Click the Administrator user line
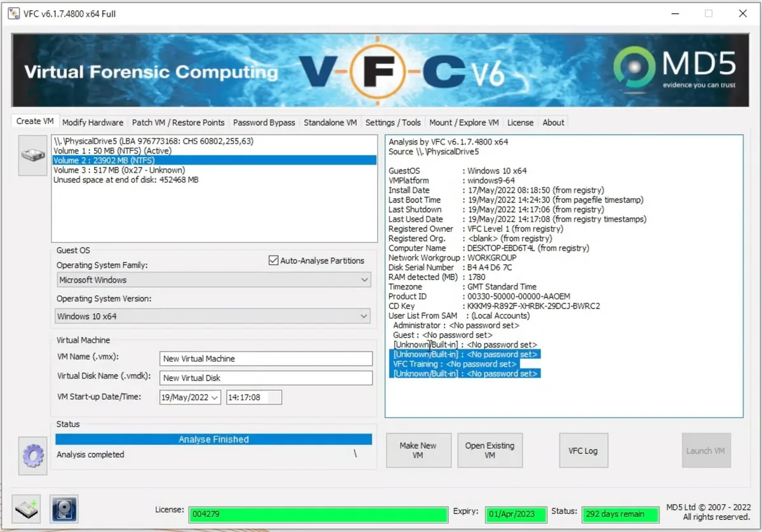This screenshot has width=762, height=532. coord(456,325)
